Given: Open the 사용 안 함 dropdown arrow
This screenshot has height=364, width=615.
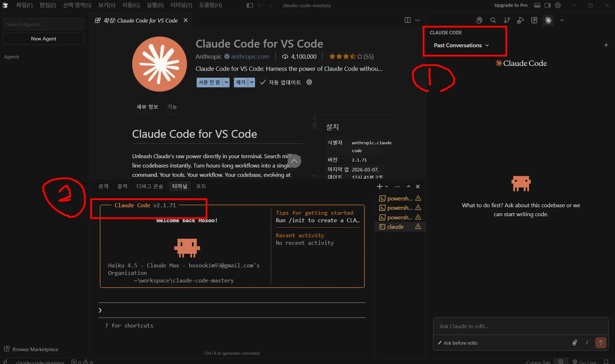Looking at the screenshot, I should click(226, 82).
